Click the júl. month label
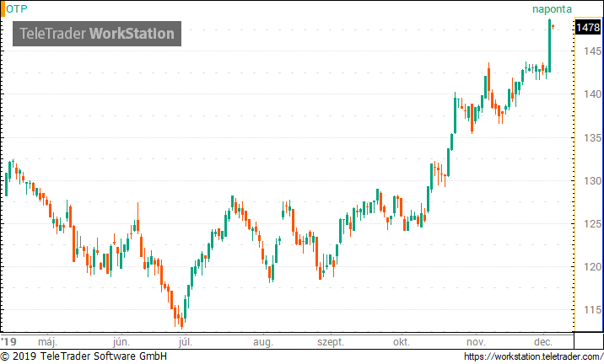The image size is (604, 364). click(186, 342)
